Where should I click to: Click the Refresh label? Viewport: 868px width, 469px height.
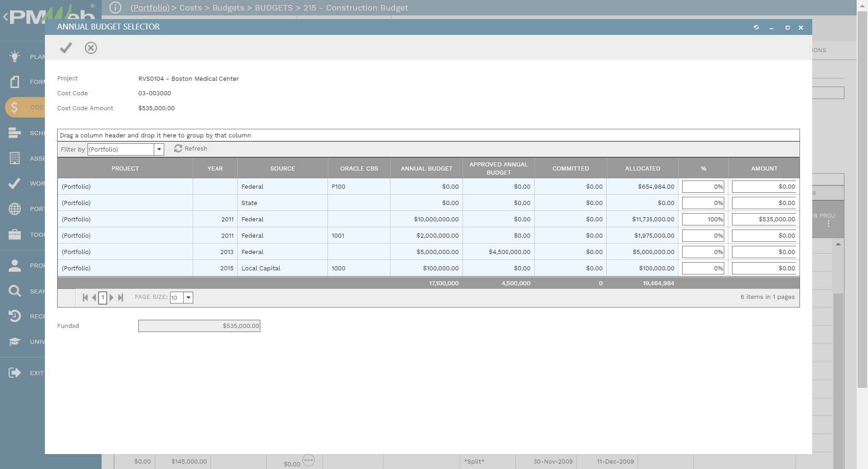click(196, 148)
